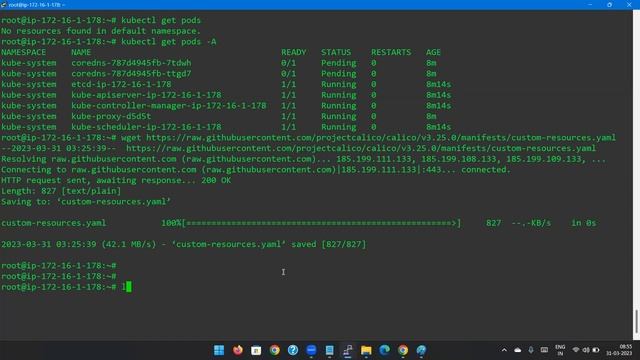The width and height of the screenshot is (640, 360).
Task: Launch Microsoft Edge from the taskbar
Action: pyautogui.click(x=384, y=350)
